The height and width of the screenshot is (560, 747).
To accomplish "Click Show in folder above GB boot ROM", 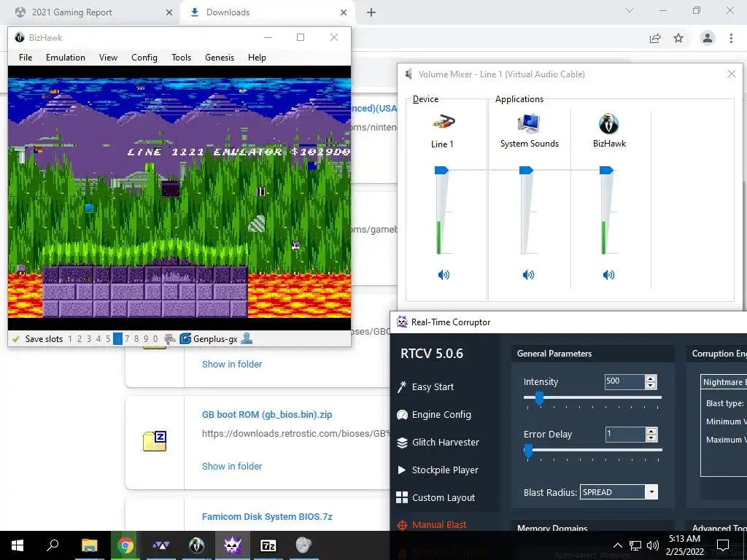I will click(232, 365).
